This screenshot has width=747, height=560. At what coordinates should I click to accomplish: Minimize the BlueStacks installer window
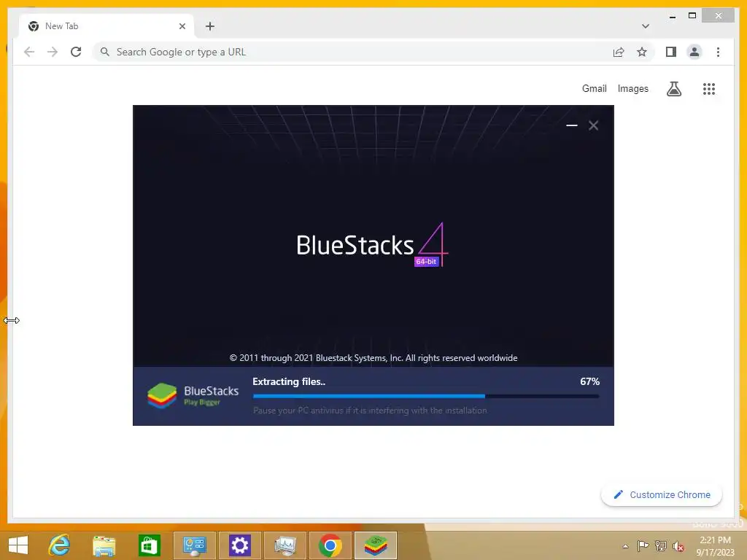point(572,125)
